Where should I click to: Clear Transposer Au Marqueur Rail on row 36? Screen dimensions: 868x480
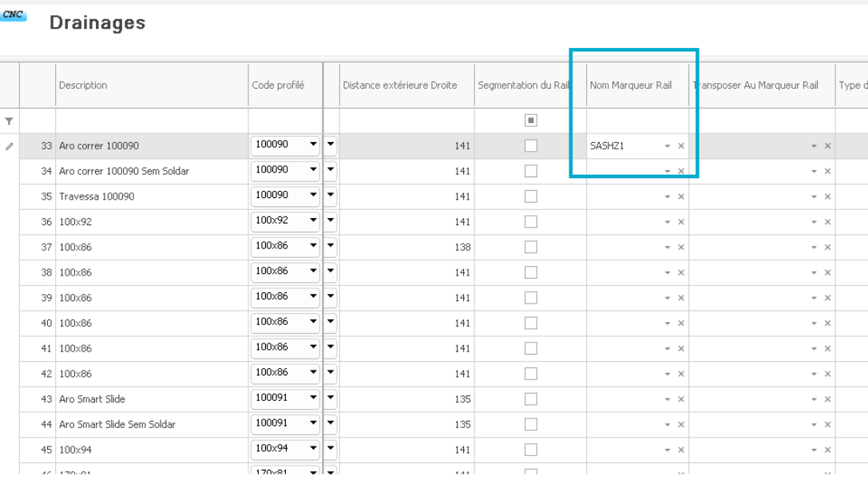click(x=827, y=222)
